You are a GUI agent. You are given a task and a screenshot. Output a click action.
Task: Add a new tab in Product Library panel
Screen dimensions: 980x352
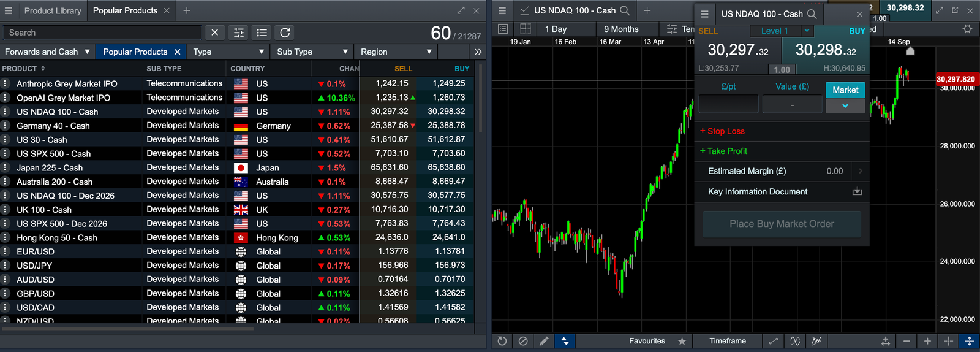click(x=187, y=10)
